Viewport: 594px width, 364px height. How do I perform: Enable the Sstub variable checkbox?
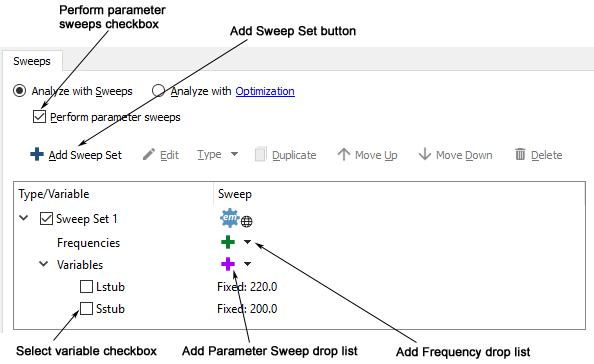(x=86, y=308)
